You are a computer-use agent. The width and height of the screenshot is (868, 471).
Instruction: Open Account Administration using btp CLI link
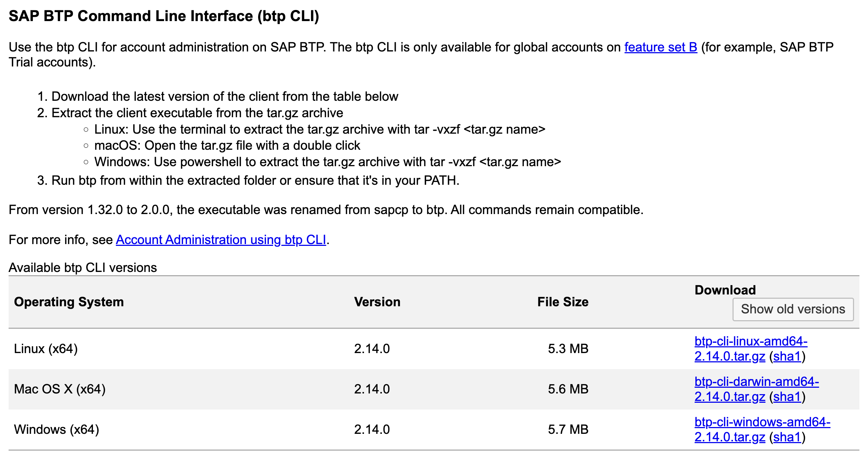coord(221,239)
